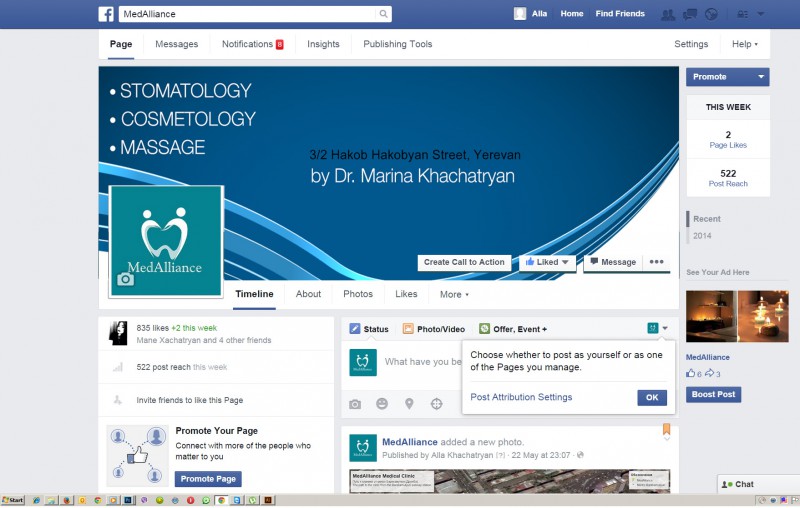The image size is (800, 508).
Task: Open the messages inbox icon
Action: [x=690, y=14]
